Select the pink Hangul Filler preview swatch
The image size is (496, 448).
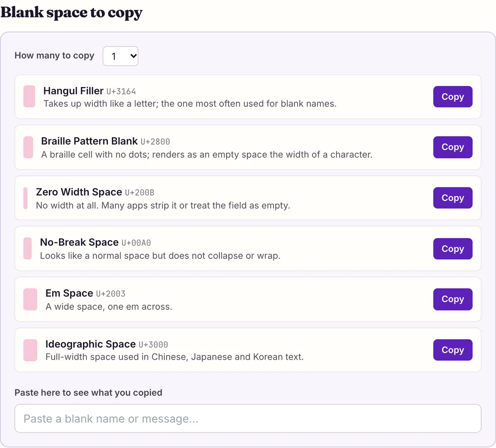29,96
